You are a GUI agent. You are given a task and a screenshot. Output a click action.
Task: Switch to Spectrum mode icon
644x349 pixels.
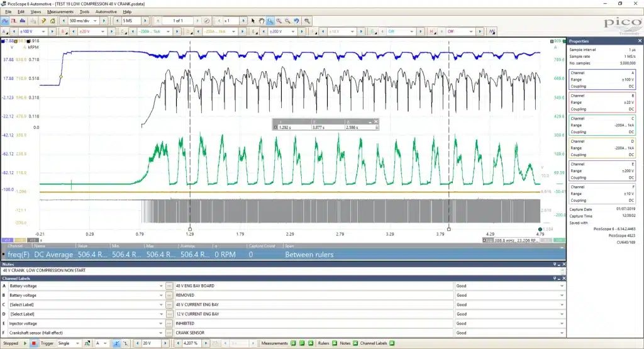23,21
